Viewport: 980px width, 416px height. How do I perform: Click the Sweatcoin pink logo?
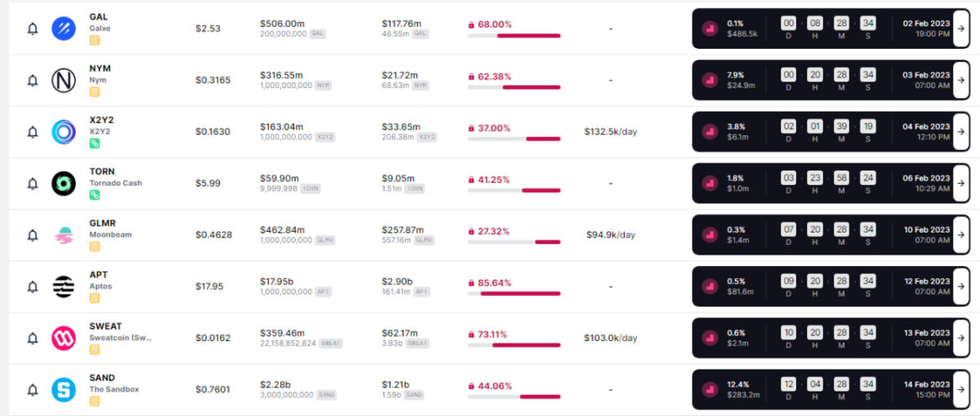[x=64, y=338]
